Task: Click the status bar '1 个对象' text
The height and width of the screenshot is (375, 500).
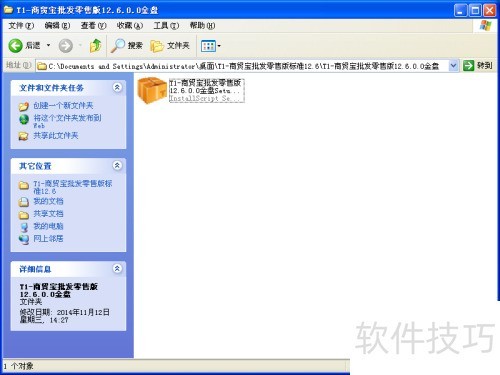Action: [19, 366]
